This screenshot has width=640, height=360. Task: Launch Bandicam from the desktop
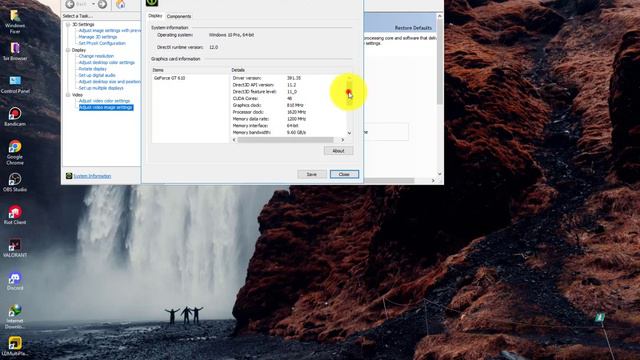point(15,117)
